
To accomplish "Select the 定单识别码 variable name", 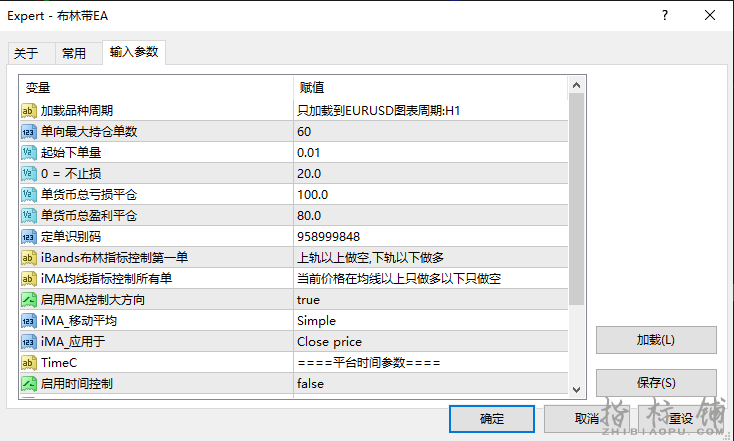I will 71,237.
